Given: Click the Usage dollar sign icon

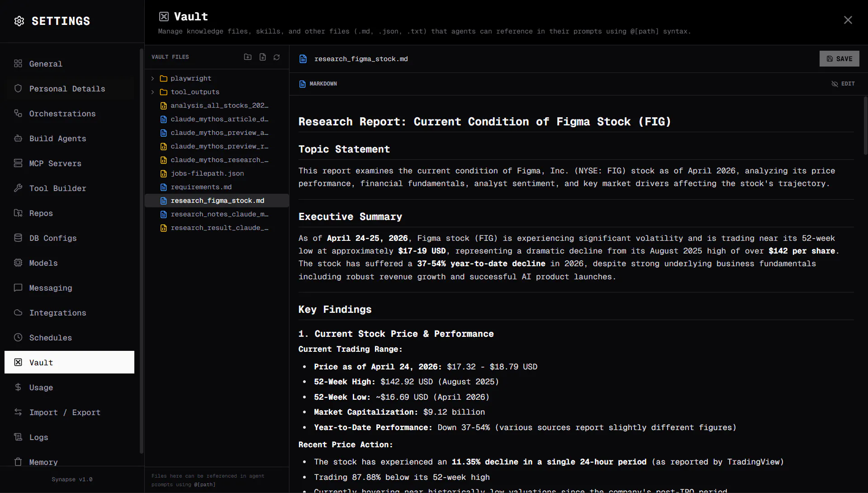Looking at the screenshot, I should (x=18, y=387).
